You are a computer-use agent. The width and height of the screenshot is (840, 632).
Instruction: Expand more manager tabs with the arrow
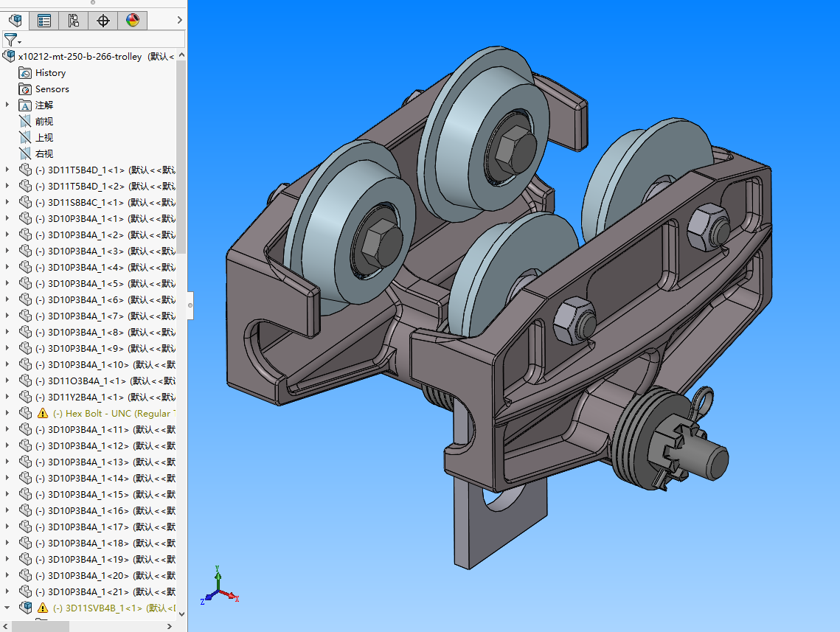[179, 20]
